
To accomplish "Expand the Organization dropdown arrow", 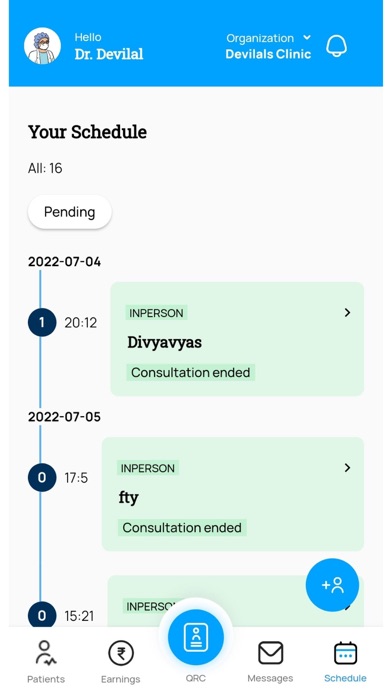I will click(307, 37).
